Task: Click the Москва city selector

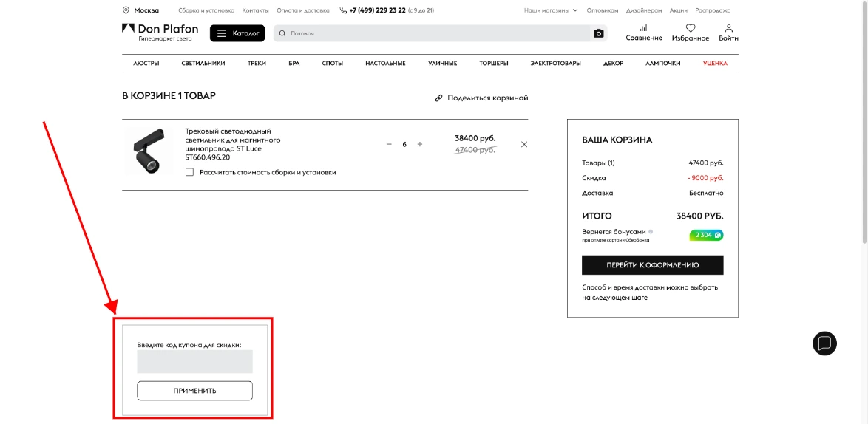Action: [x=146, y=10]
